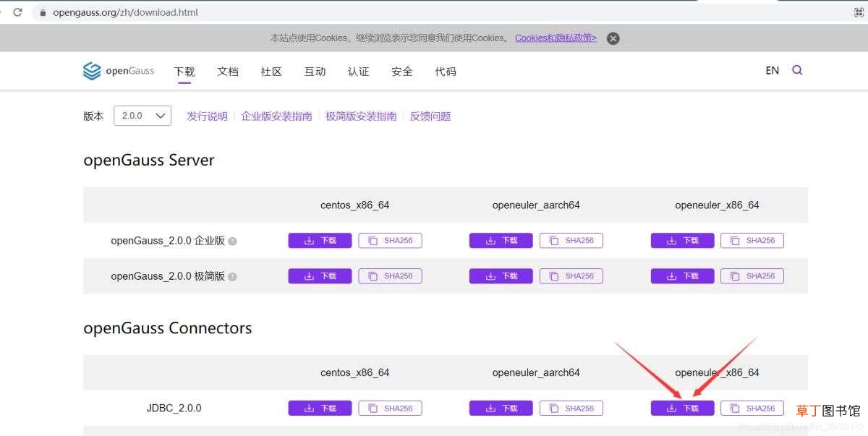Expand the 版本 2.0.0 version dropdown

[142, 116]
